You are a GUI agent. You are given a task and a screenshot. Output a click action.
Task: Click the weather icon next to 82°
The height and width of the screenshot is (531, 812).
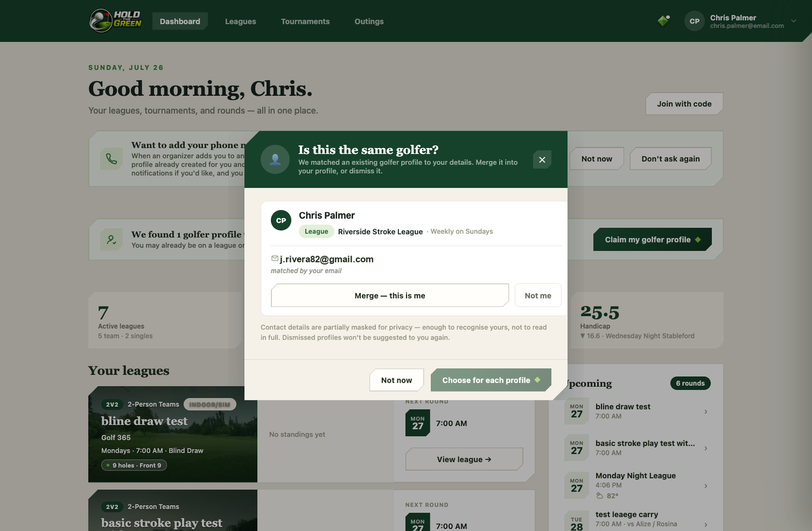click(x=600, y=496)
